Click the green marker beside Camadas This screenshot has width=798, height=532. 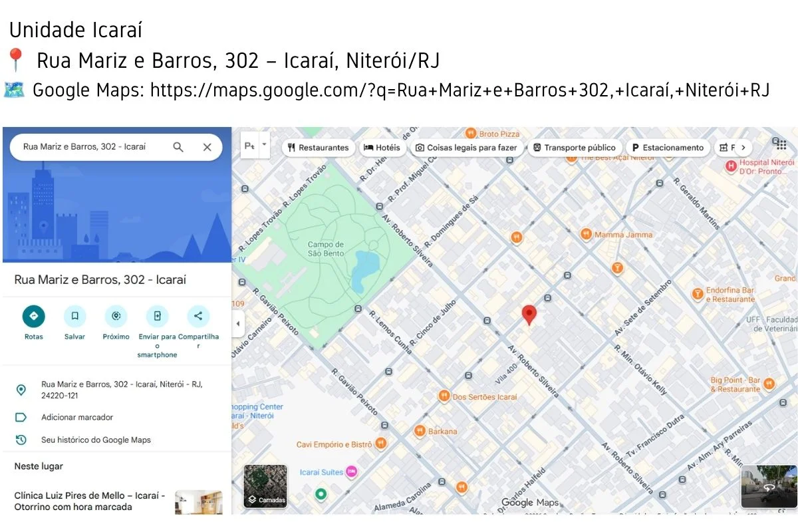(x=321, y=493)
